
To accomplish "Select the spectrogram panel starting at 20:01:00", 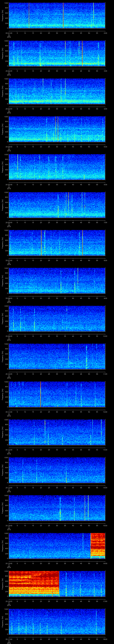I will [x=57, y=16].
